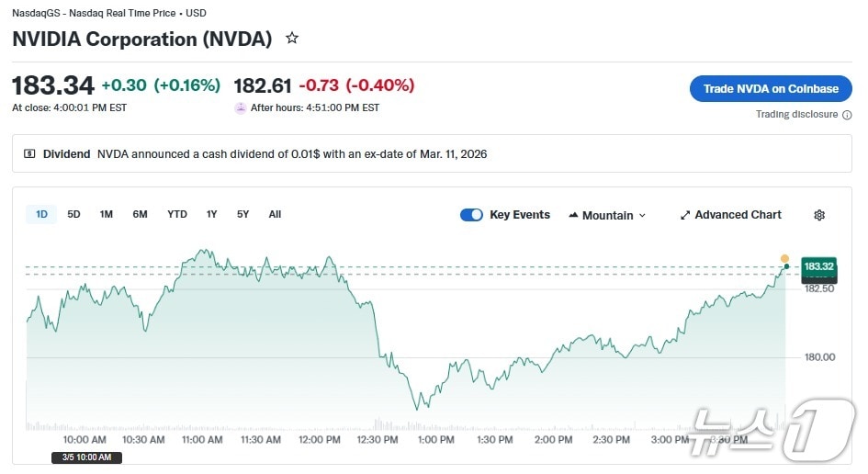Show All-time chart range
The width and height of the screenshot is (868, 474).
pos(275,214)
